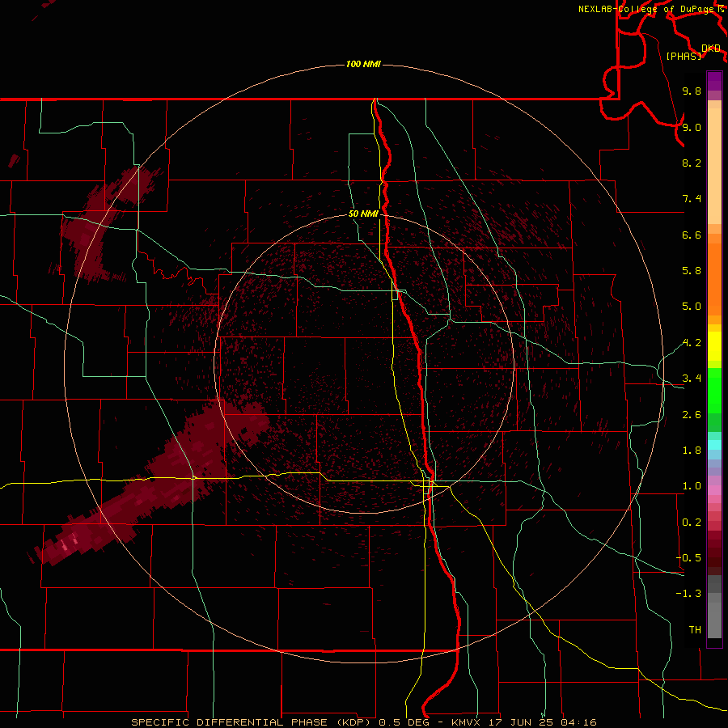Select the 6.6 value on the color scale
This screenshot has width=728, height=728.
click(x=692, y=235)
